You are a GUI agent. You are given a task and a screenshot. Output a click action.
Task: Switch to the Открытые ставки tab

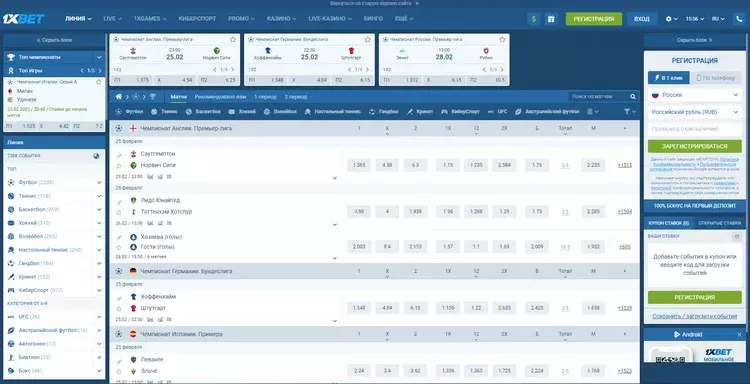719,223
